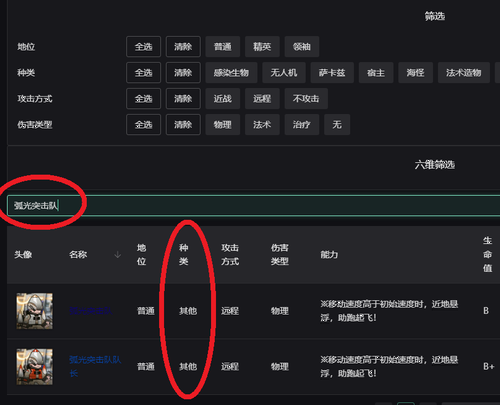The height and width of the screenshot is (405, 500).
Task: Sort by 名称 column arrow
Action: pos(117,255)
